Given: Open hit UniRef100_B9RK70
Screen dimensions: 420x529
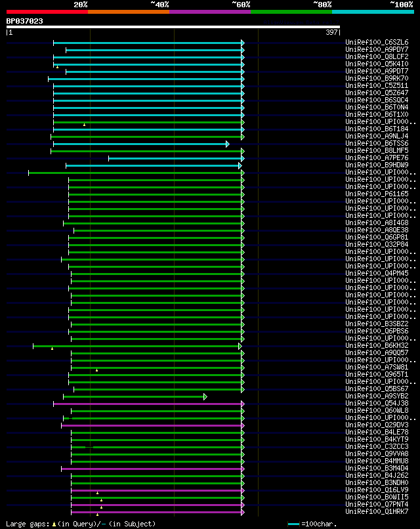Looking at the screenshot, I should tap(377, 79).
